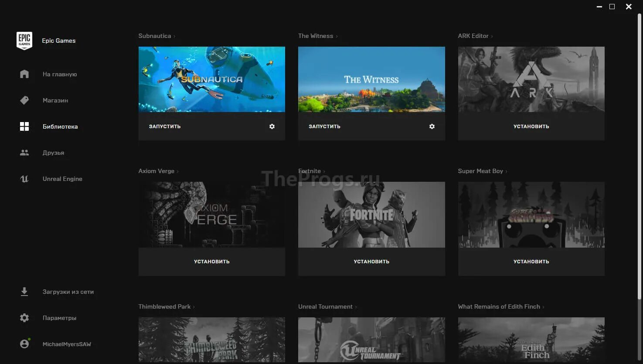The width and height of the screenshot is (643, 364).
Task: Open The Witness settings gear icon
Action: point(432,126)
